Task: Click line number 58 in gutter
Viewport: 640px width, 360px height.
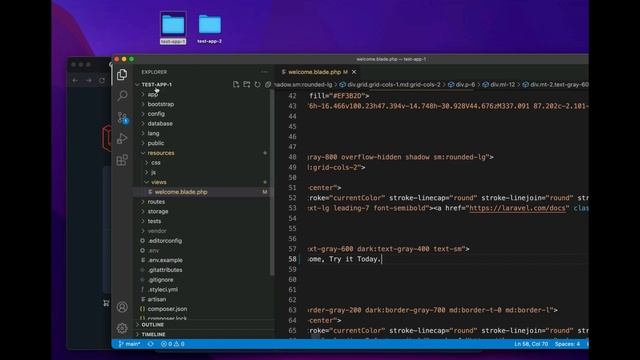Action: coord(292,259)
